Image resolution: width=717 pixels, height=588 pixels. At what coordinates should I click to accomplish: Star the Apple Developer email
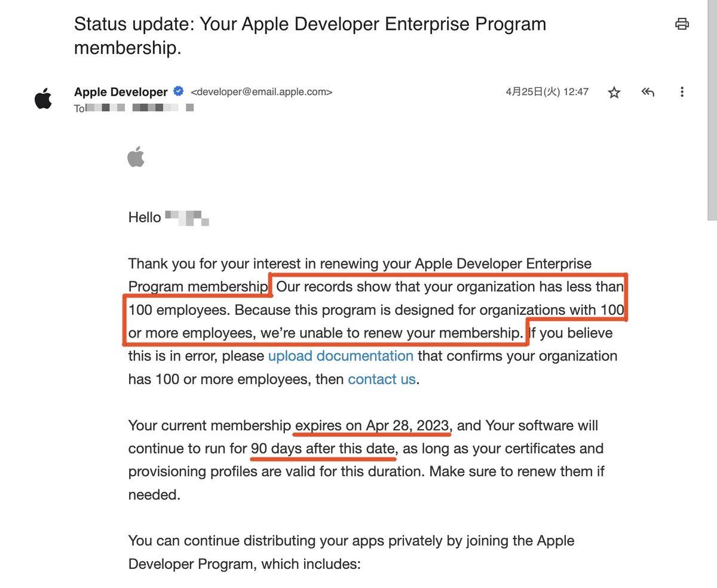[x=614, y=93]
